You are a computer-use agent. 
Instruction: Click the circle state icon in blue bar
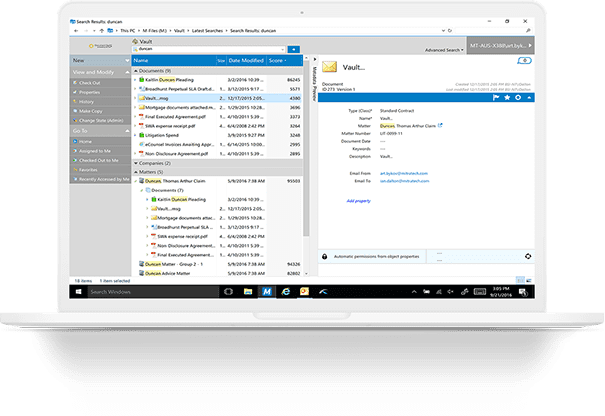tap(518, 98)
